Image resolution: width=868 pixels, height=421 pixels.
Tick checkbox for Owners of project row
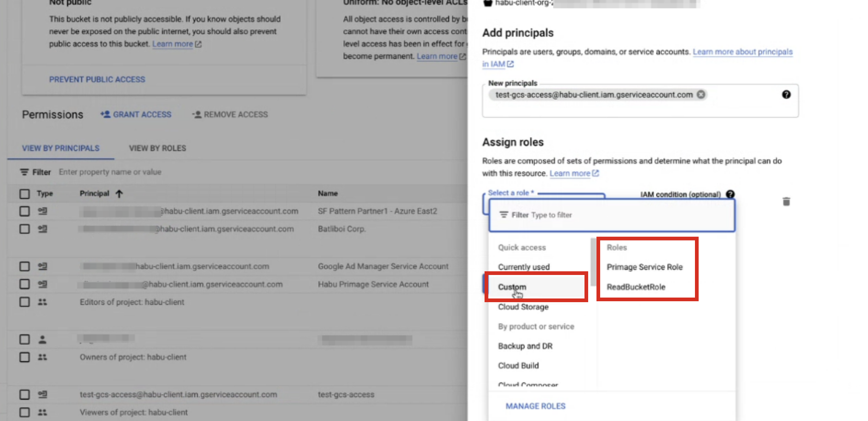tap(24, 357)
